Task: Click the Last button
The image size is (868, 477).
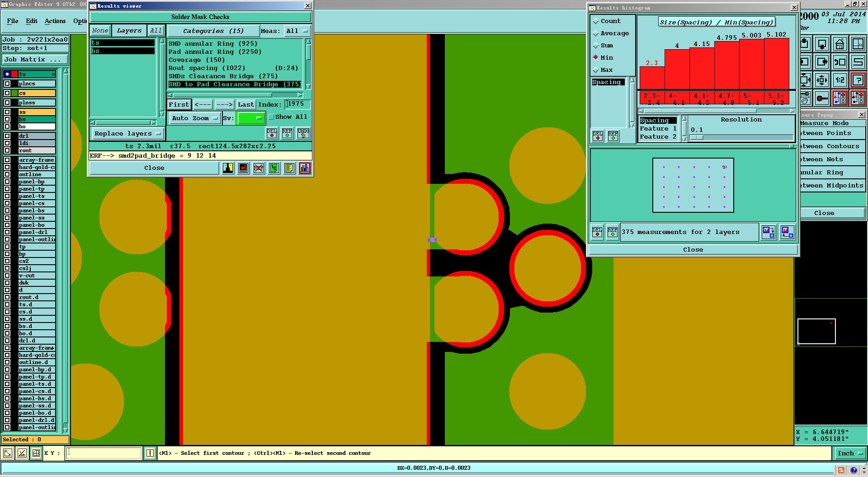Action: [246, 105]
